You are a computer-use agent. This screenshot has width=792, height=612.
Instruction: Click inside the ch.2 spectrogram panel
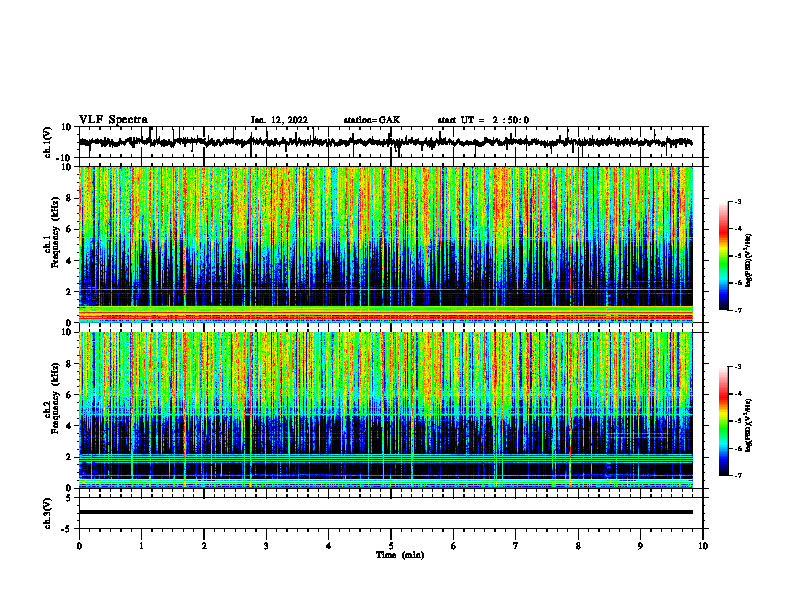point(385,410)
